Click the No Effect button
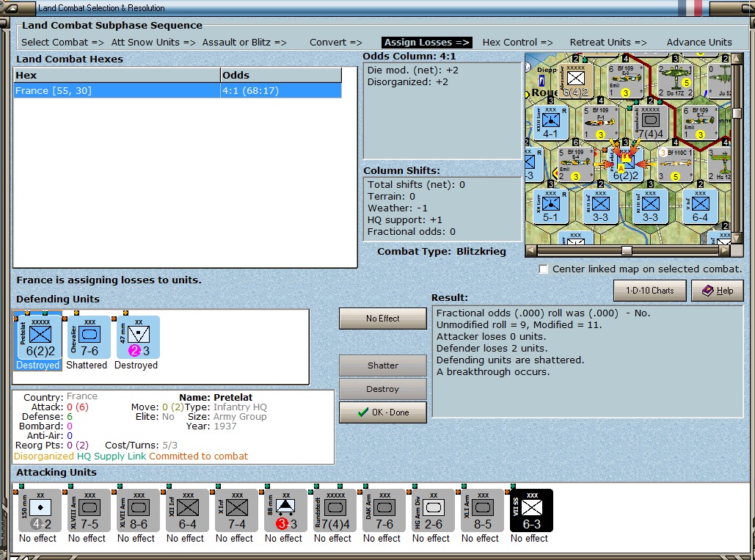The width and height of the screenshot is (755, 560). pyautogui.click(x=383, y=319)
